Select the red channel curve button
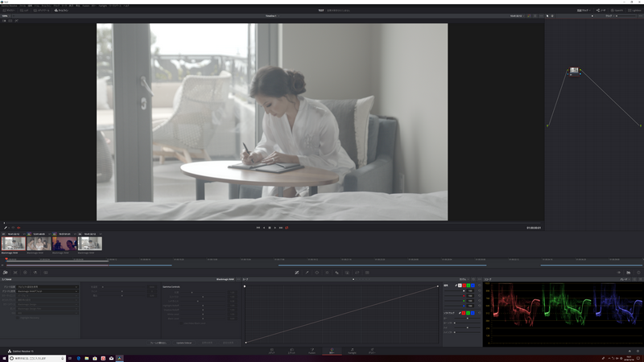Image resolution: width=644 pixels, height=362 pixels. [x=464, y=286]
